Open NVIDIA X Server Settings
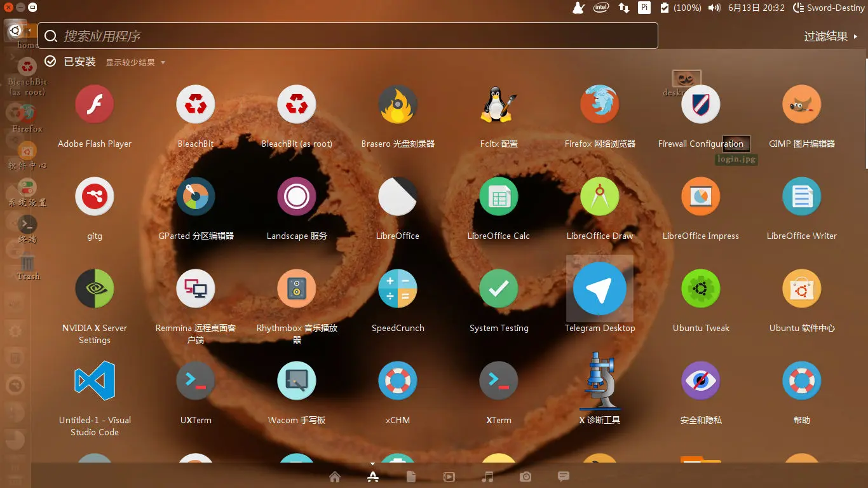The image size is (868, 488). [94, 288]
